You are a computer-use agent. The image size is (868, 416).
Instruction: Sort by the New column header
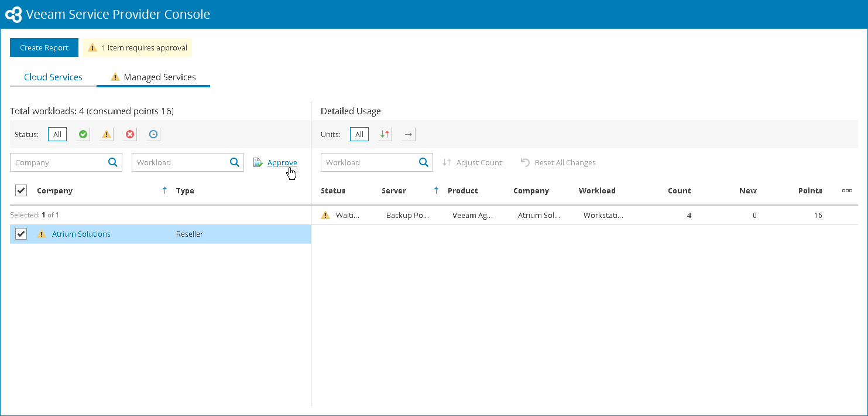click(x=748, y=190)
